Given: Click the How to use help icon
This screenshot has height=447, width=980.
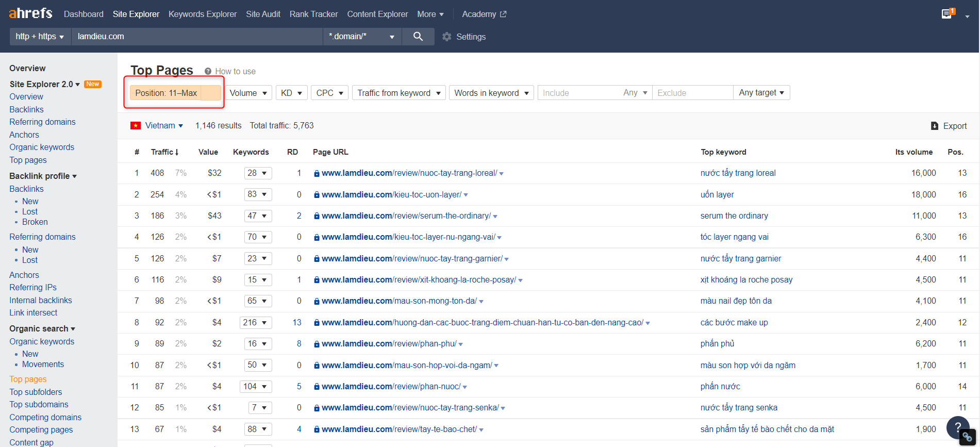Looking at the screenshot, I should click(208, 72).
